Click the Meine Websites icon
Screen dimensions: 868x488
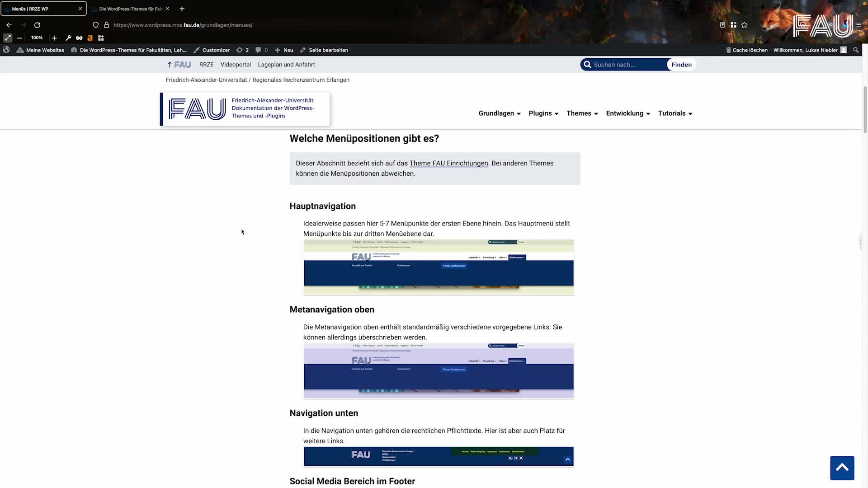click(20, 50)
